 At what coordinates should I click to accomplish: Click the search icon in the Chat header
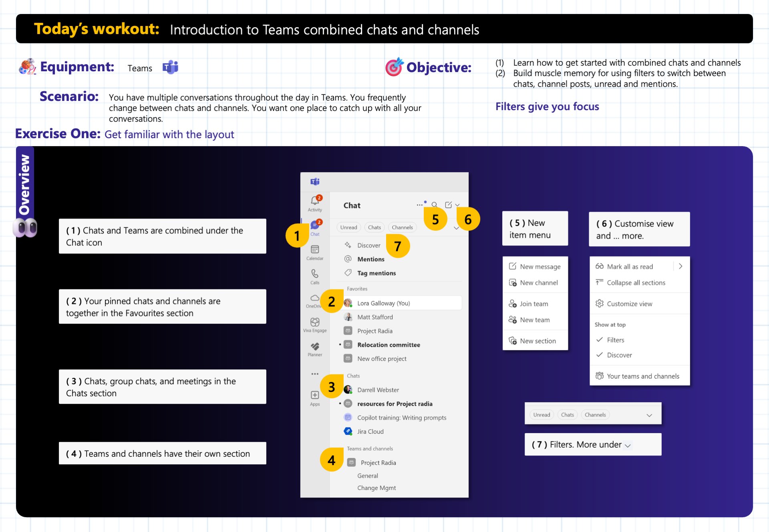[435, 205]
